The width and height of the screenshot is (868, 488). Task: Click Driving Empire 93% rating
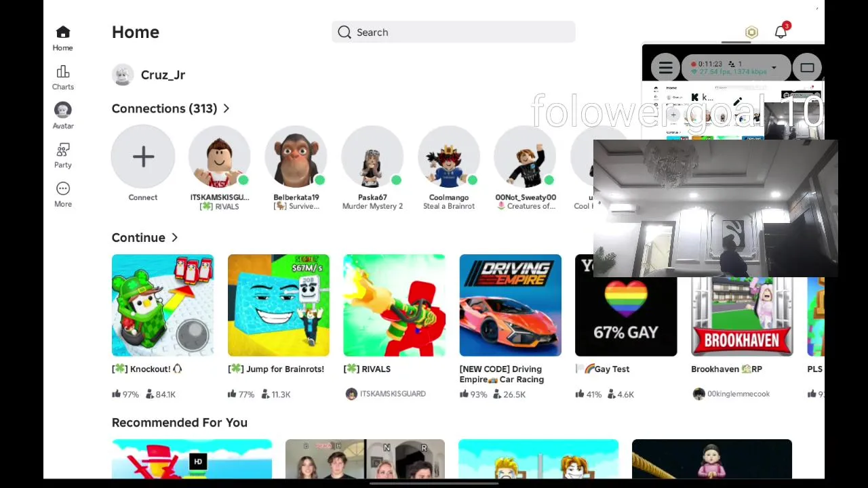(x=473, y=394)
